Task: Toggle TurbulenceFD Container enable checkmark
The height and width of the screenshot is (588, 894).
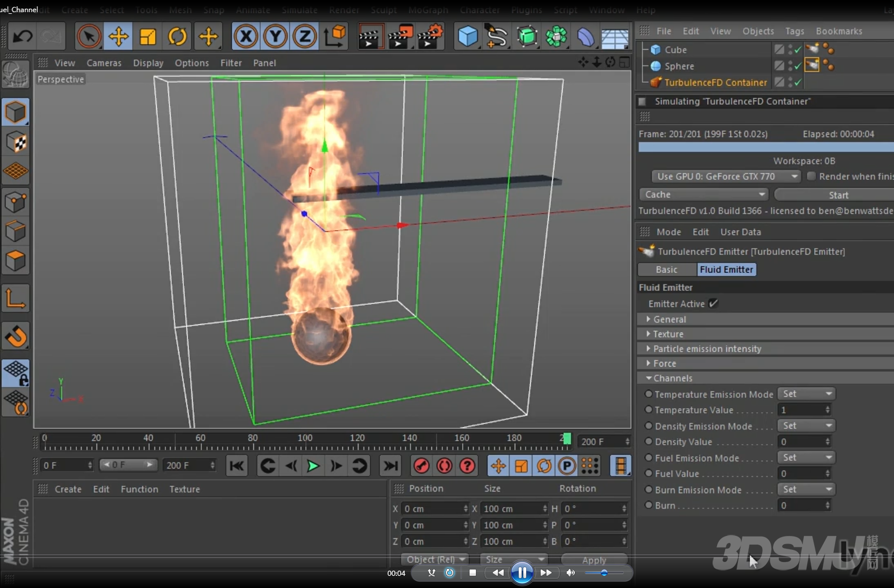Action: click(798, 82)
